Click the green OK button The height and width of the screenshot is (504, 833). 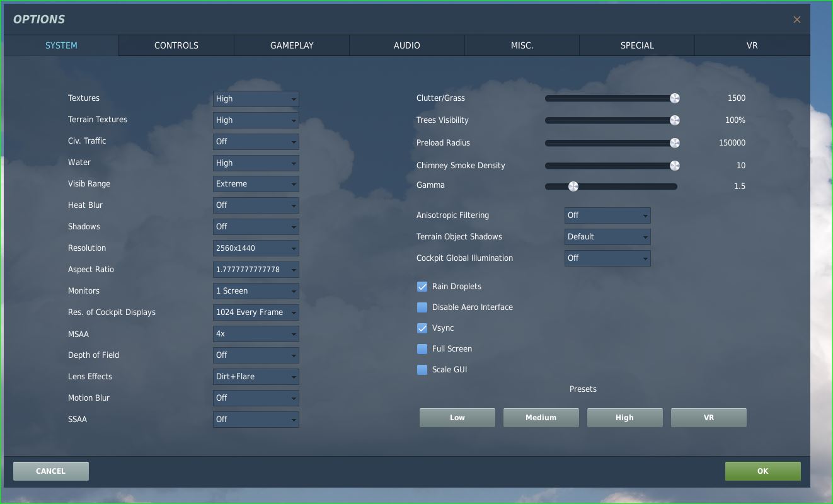pyautogui.click(x=762, y=471)
